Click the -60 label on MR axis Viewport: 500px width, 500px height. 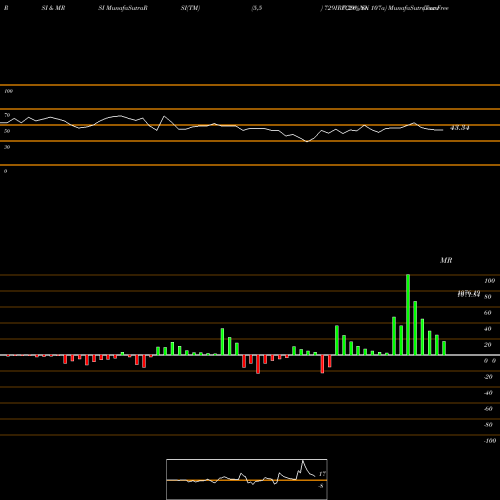click(x=488, y=409)
